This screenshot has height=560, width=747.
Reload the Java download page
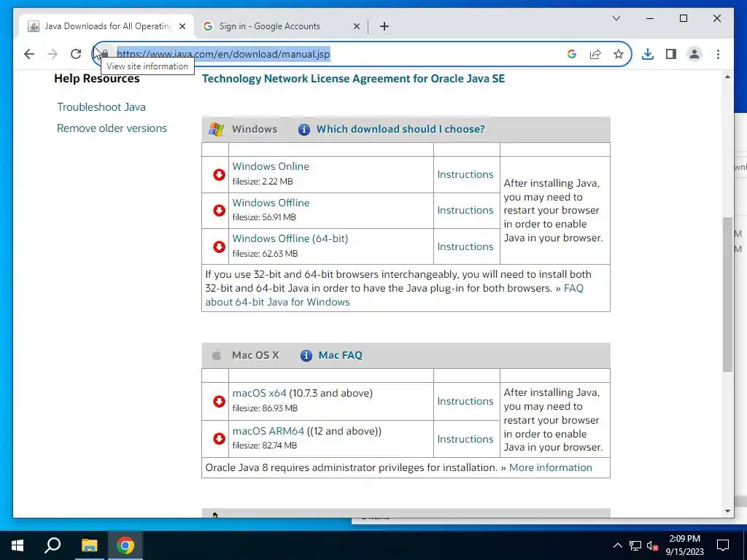point(76,54)
